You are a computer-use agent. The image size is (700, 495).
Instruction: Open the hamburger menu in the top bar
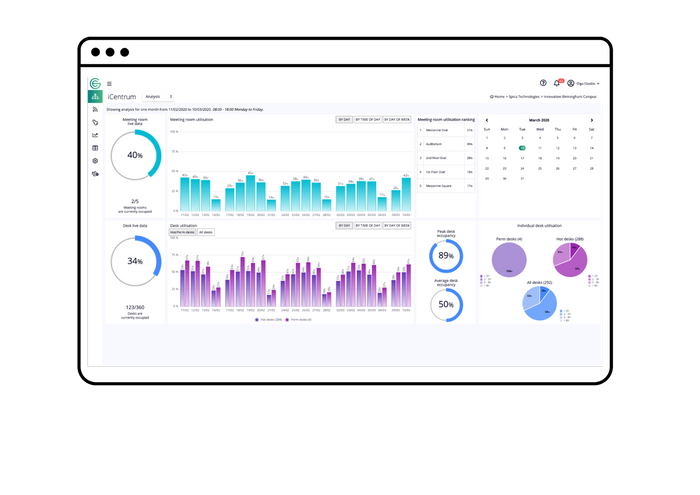109,83
